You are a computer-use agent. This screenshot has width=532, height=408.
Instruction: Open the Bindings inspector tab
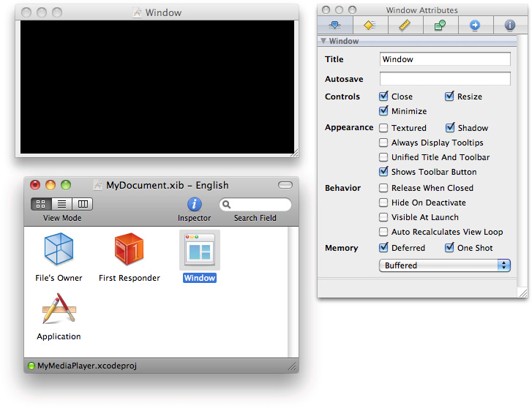pyautogui.click(x=440, y=25)
